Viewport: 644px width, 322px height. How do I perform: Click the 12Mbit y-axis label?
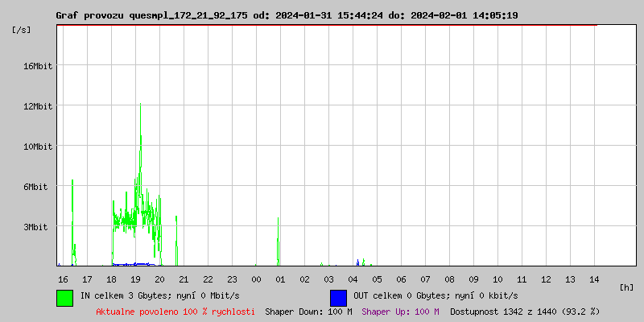click(38, 106)
